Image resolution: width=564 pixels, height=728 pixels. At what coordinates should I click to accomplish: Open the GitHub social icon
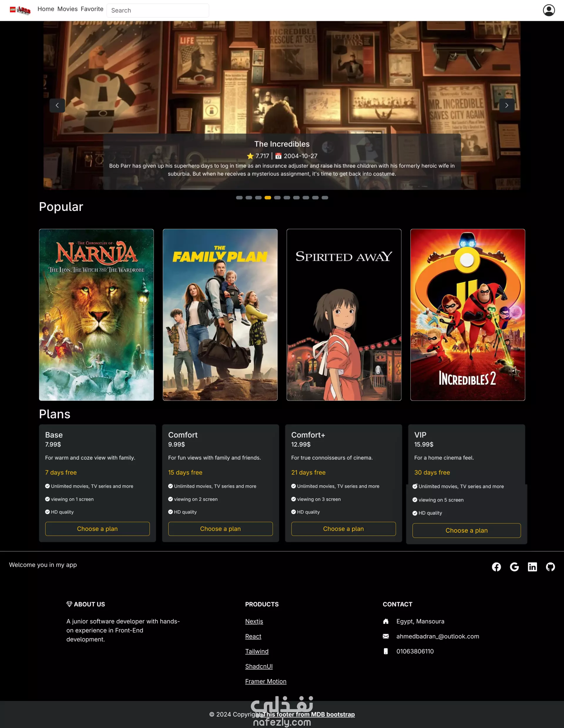(x=550, y=567)
